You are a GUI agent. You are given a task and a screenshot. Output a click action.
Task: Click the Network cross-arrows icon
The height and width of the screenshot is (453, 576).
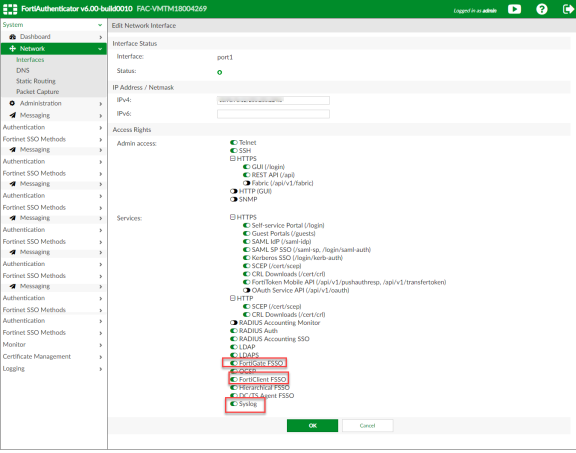coord(12,48)
